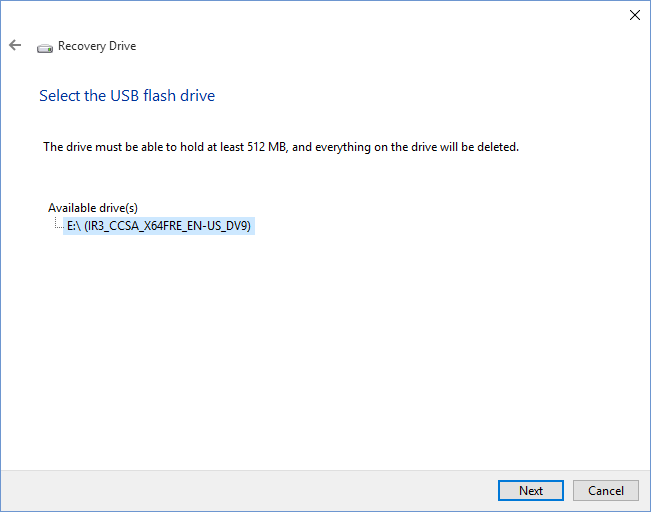Click the word "Drive" in the header title
The image size is (651, 512).
tap(120, 46)
